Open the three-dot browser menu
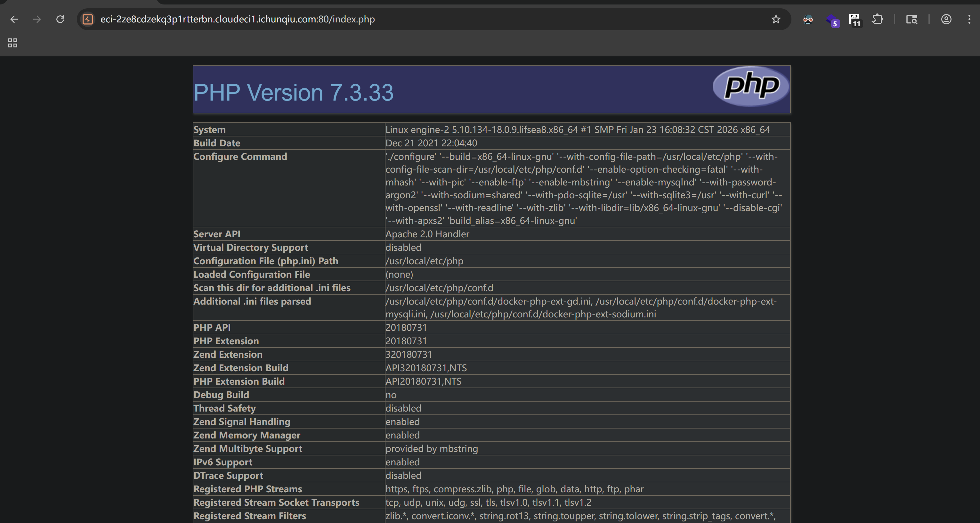This screenshot has width=980, height=523. (x=969, y=19)
